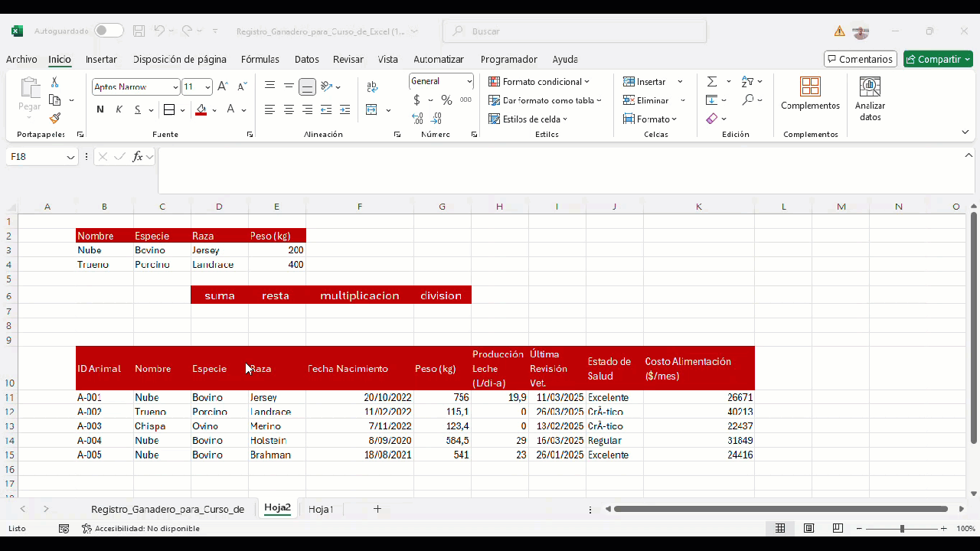Click the Find and Select magnifier icon
The image size is (980, 551).
pyautogui.click(x=748, y=100)
